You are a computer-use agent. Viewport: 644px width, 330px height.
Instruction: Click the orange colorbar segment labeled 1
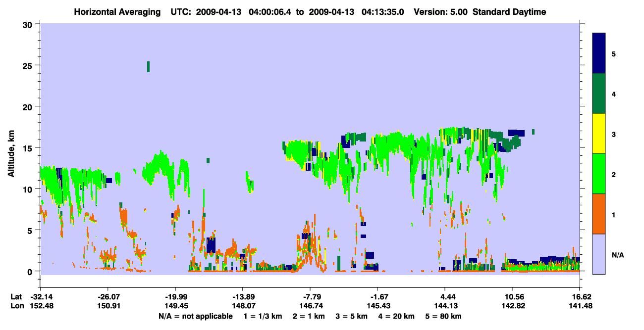tap(599, 214)
